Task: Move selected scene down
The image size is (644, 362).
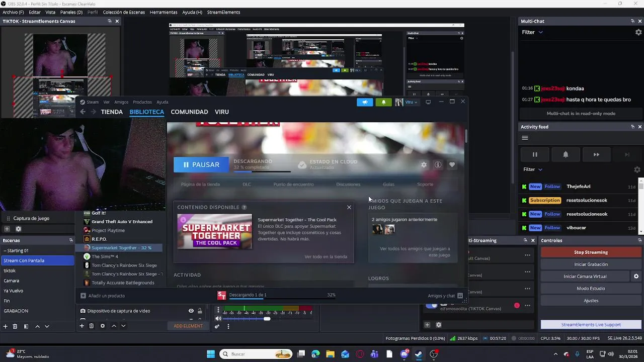Action: click(47, 326)
